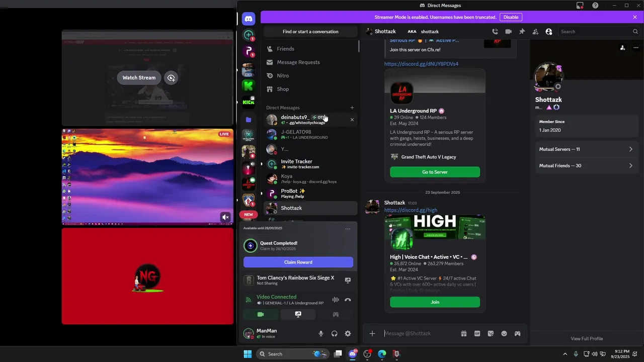Disconnect from voice channel
This screenshot has height=362, width=644.
pos(348,300)
